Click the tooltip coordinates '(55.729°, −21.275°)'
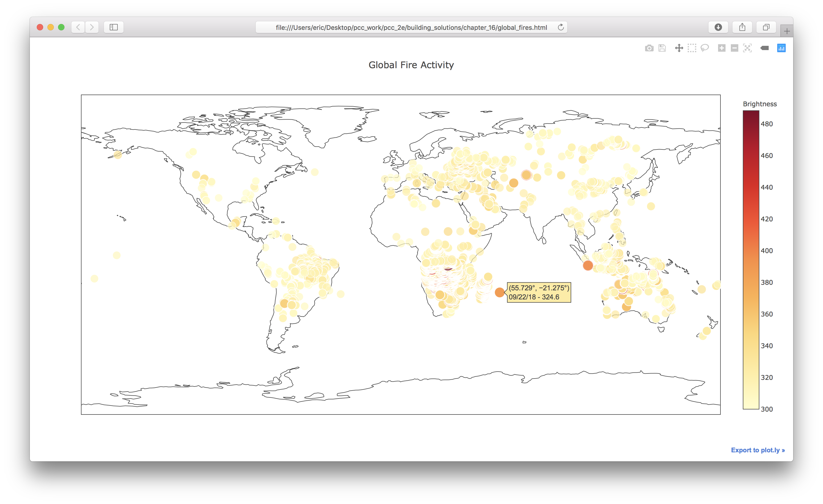The image size is (823, 504). point(539,288)
